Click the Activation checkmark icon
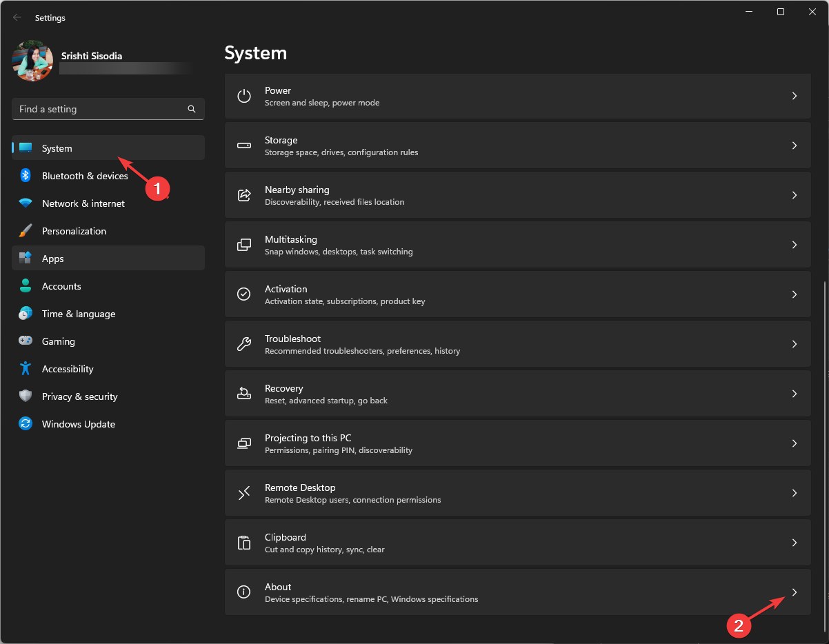 pos(244,294)
